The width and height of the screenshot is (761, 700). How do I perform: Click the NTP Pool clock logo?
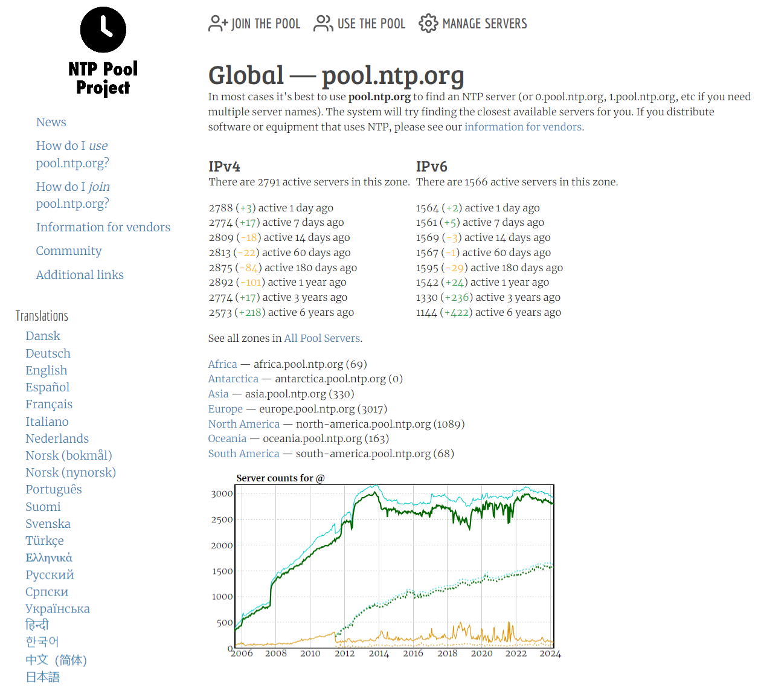[103, 30]
